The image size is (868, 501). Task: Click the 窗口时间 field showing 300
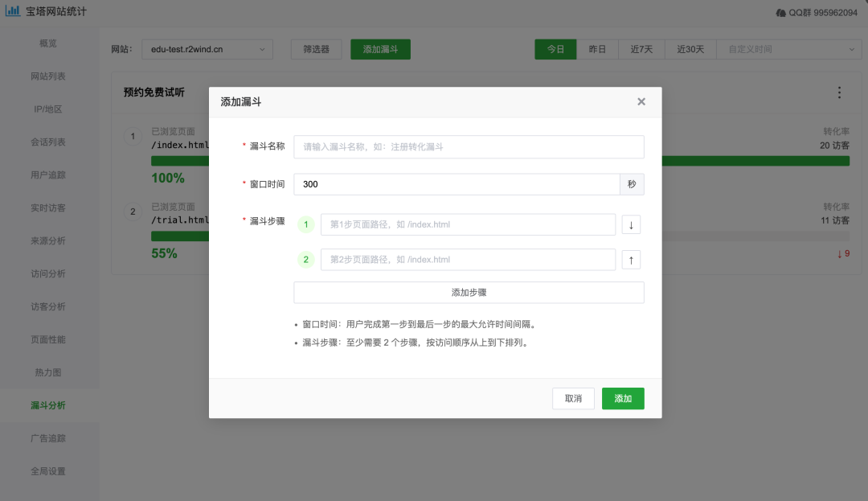(x=457, y=184)
